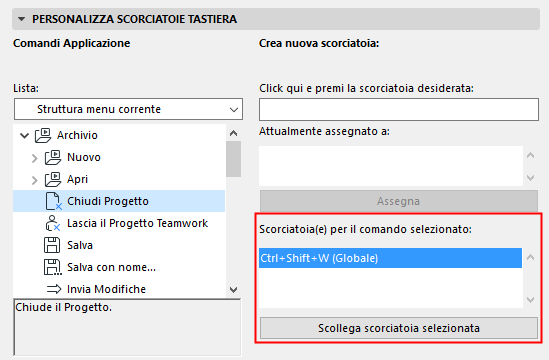Expand the Apri submenu chevron
Screen dimensions: 549x360
[34, 180]
